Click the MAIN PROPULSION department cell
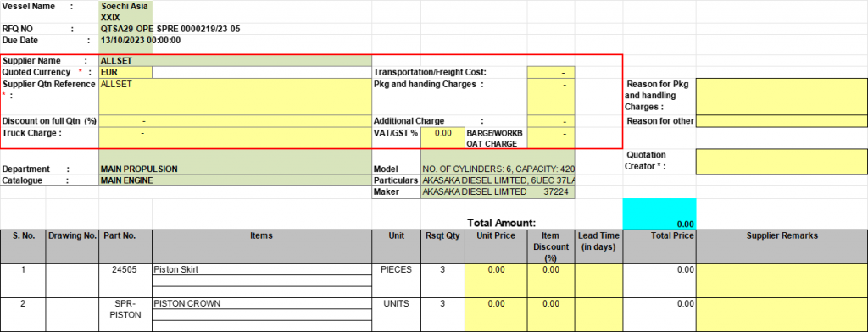Viewport: 868px width, 332px height. point(236,169)
